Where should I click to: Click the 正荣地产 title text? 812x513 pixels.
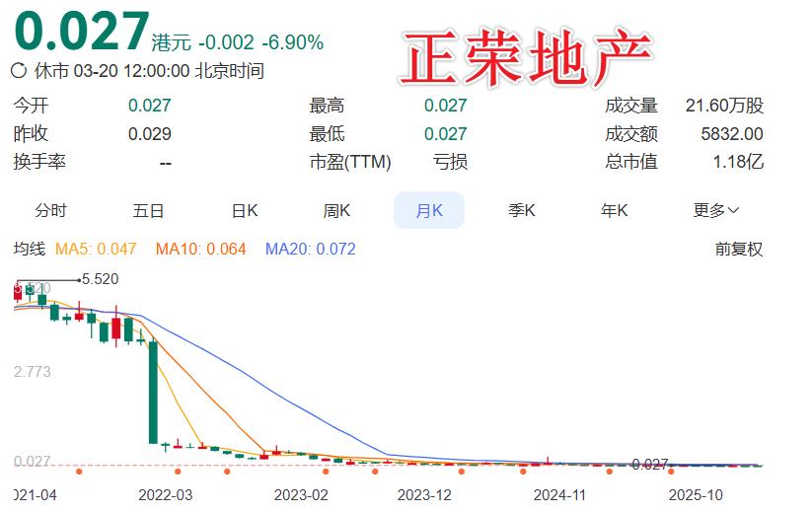pyautogui.click(x=525, y=58)
